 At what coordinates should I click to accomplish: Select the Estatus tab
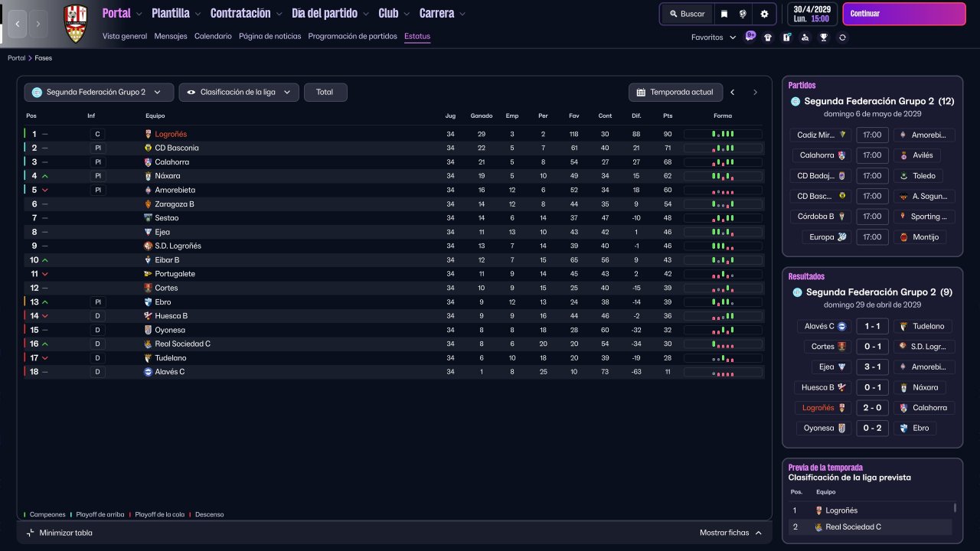click(417, 36)
